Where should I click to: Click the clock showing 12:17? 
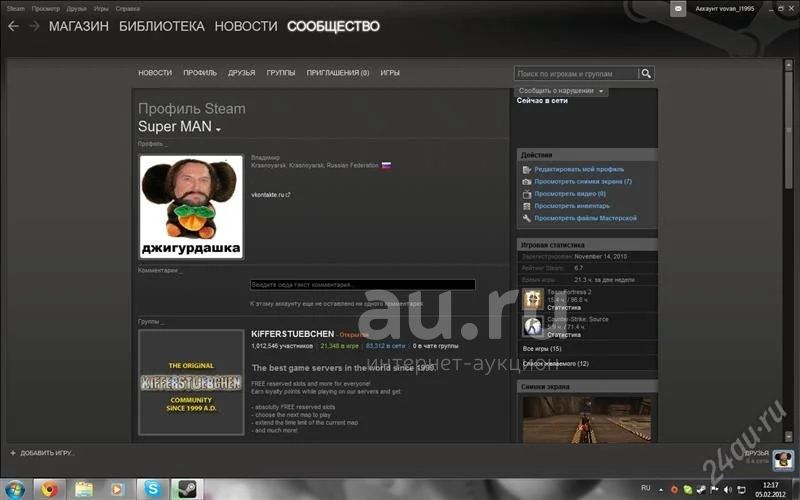click(x=770, y=485)
